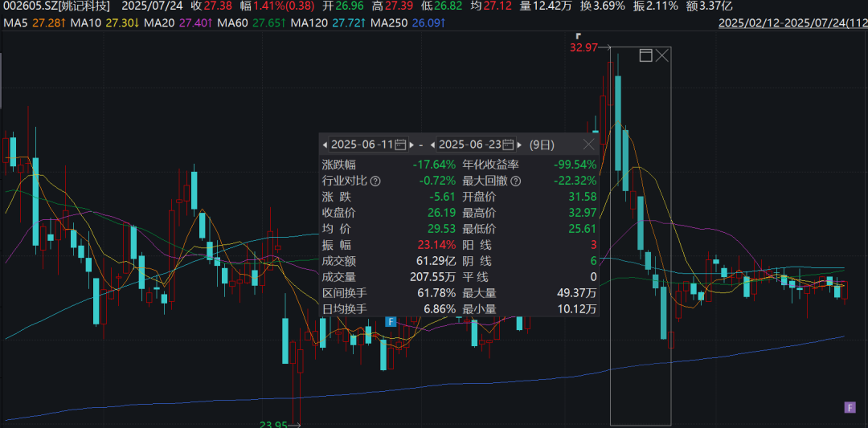Image resolution: width=868 pixels, height=428 pixels.
Task: Open calendar picker for end date 2025-06-23
Action: pyautogui.click(x=510, y=145)
